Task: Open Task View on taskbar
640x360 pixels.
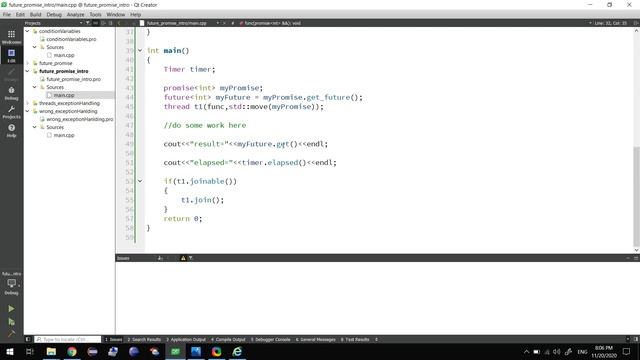Action: pyautogui.click(x=30, y=351)
